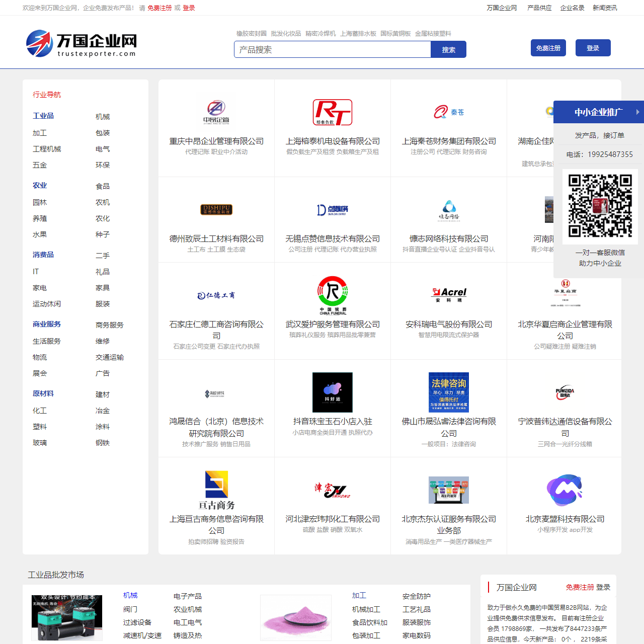This screenshot has height=644, width=644.
Task: Click the blue 搜索 button
Action: click(x=449, y=49)
